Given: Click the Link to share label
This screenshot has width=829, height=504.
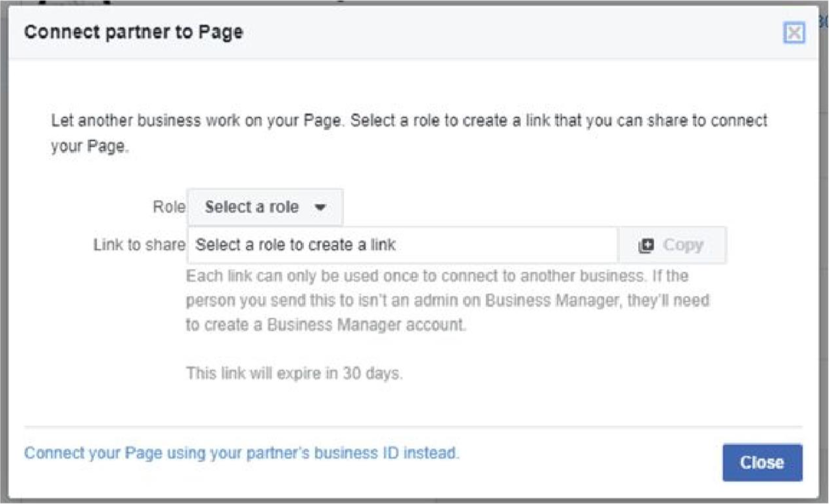Looking at the screenshot, I should [x=139, y=245].
